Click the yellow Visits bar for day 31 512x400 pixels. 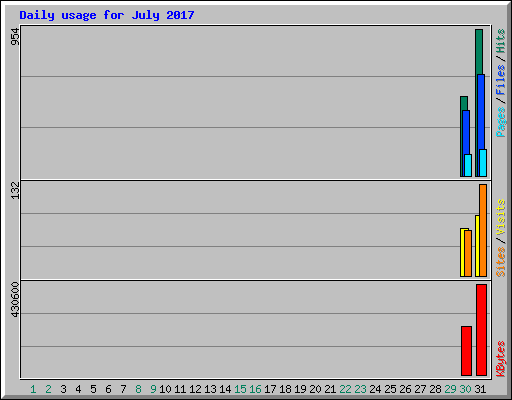click(x=477, y=246)
